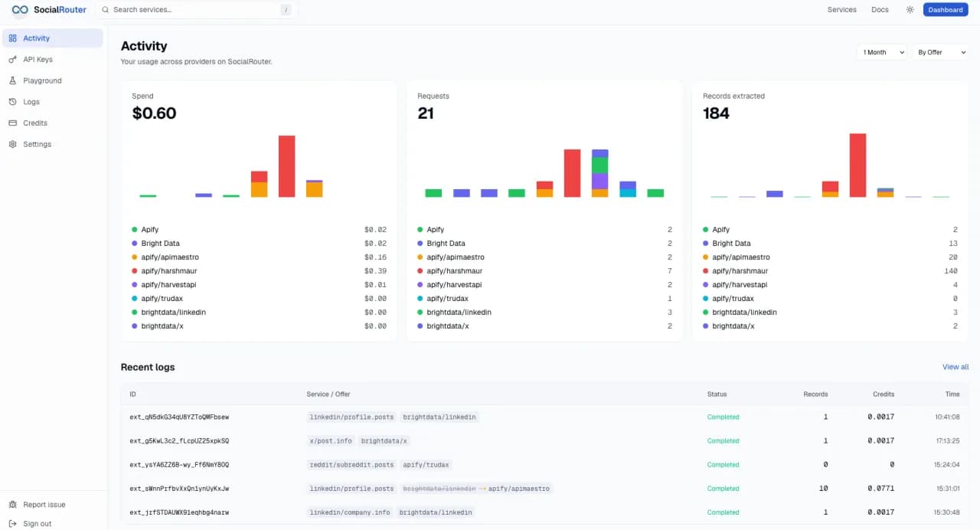The width and height of the screenshot is (980, 530).
Task: Click the x/post.info service tag
Action: tap(331, 441)
